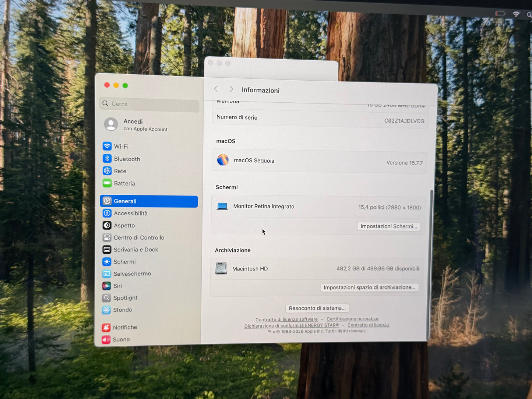
Task: Select the Salvaschermo icon
Action: 107,273
